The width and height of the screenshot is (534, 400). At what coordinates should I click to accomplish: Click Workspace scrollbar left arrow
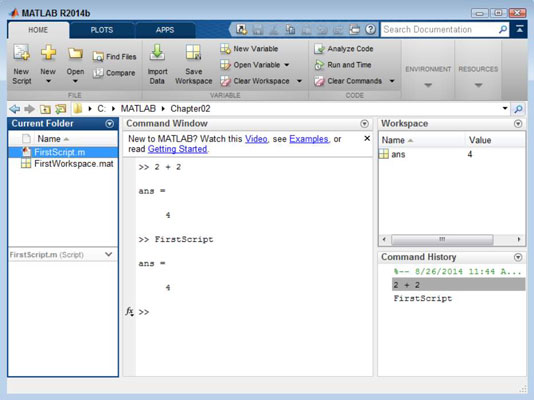pos(384,239)
